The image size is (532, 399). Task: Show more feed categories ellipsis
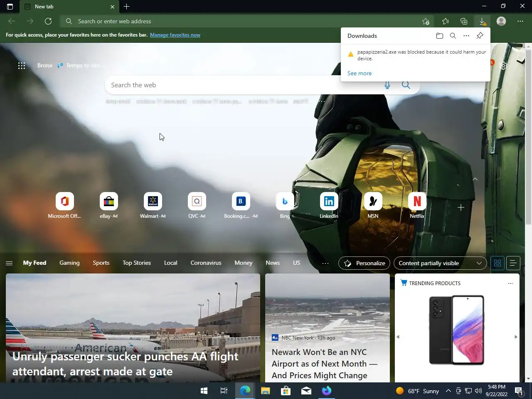pyautogui.click(x=325, y=263)
